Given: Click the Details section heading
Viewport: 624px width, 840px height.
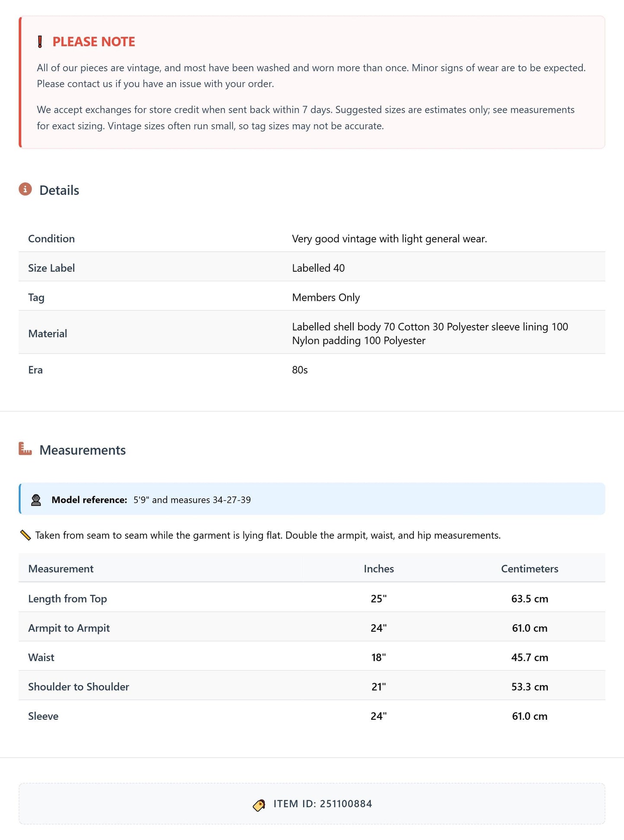Looking at the screenshot, I should click(59, 190).
